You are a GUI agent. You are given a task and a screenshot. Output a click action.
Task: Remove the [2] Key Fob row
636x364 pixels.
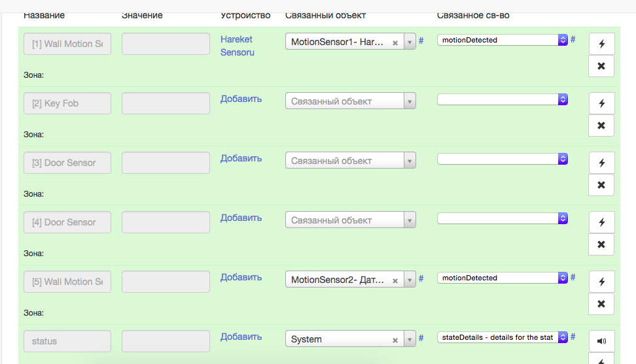[601, 125]
